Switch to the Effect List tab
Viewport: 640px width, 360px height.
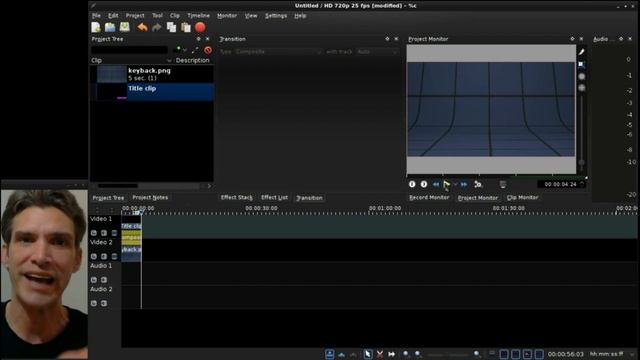pyautogui.click(x=274, y=198)
